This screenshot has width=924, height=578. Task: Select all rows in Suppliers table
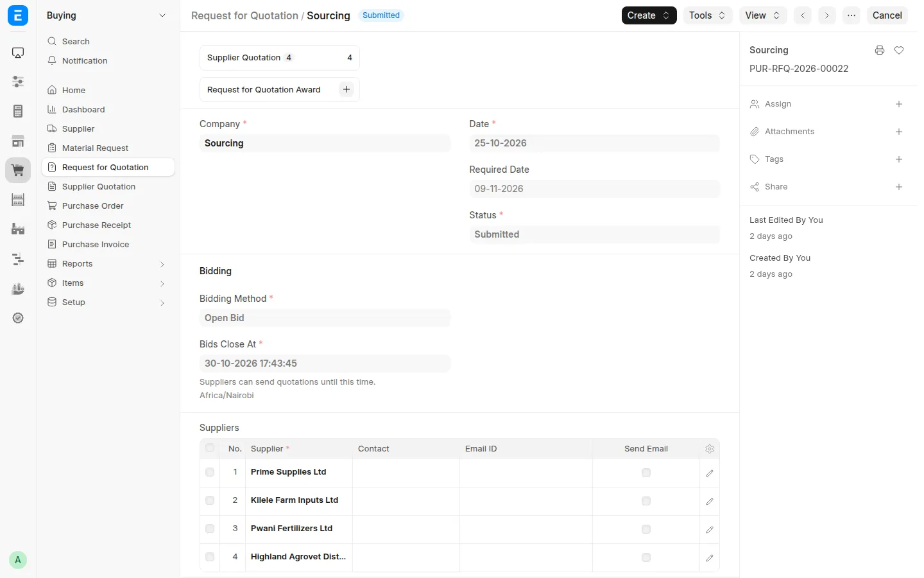click(x=210, y=448)
